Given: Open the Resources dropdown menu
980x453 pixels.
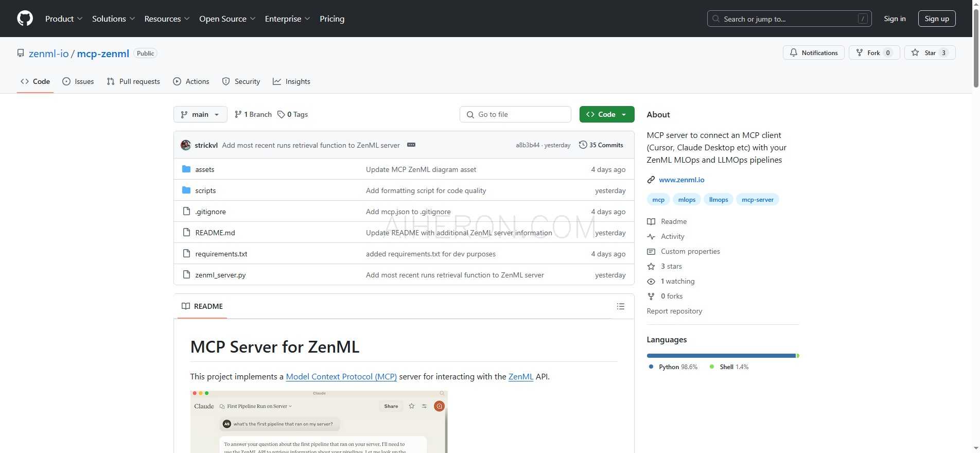Looking at the screenshot, I should (167, 19).
